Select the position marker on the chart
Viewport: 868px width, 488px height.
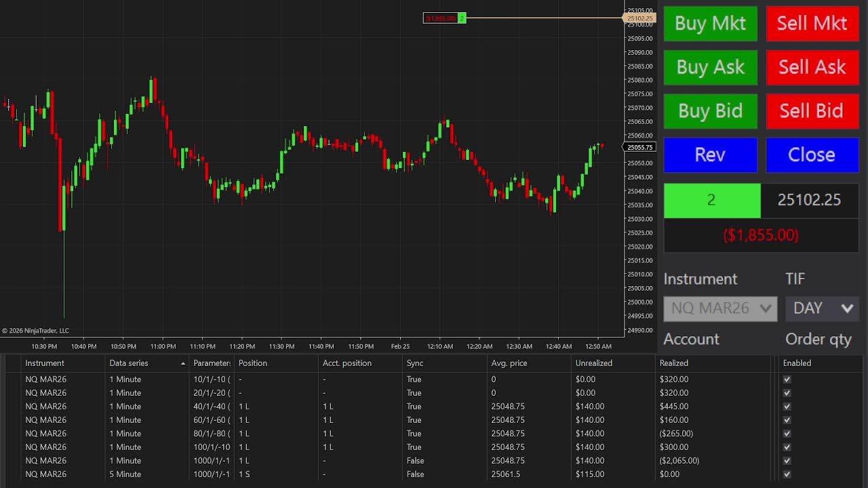coord(445,18)
